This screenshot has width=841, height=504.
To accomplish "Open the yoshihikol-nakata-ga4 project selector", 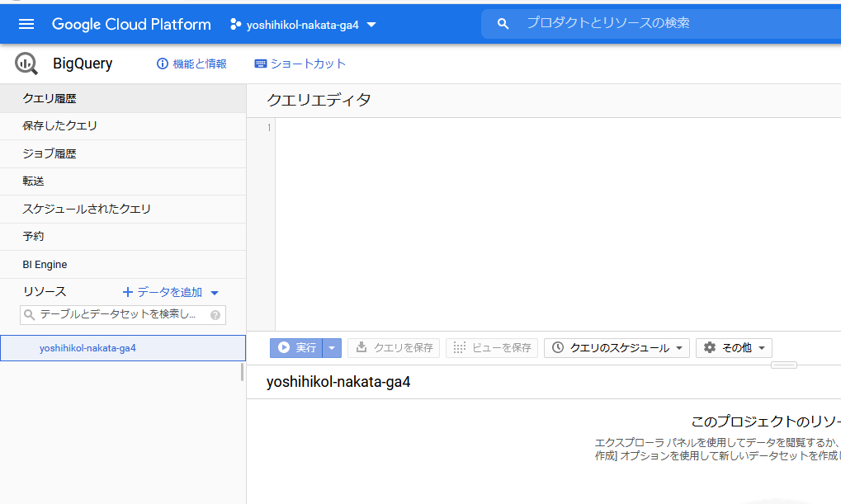I will (x=303, y=25).
